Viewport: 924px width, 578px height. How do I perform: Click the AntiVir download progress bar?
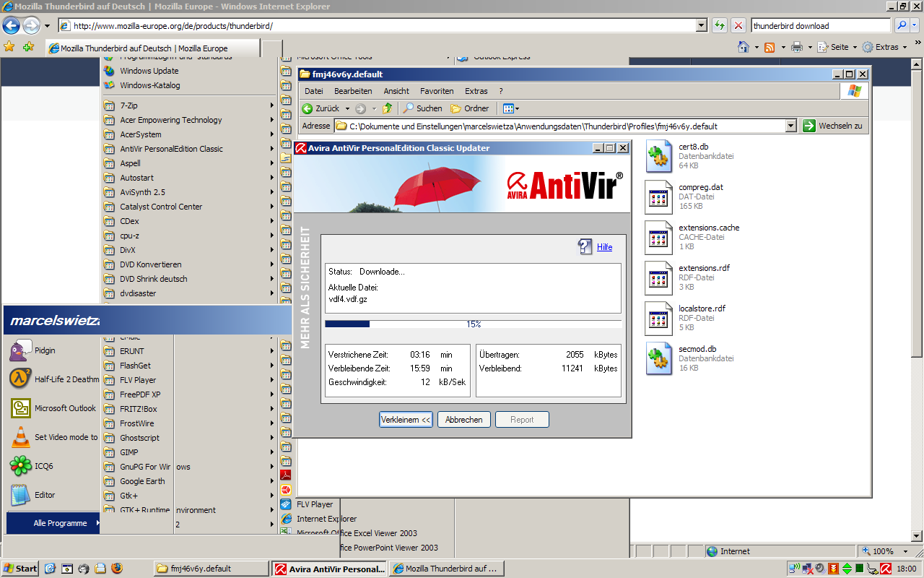click(x=473, y=324)
